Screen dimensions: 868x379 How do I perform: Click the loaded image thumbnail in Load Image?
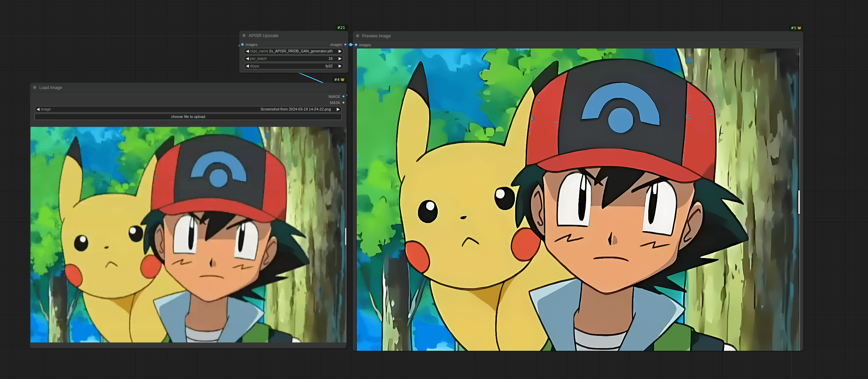coord(188,235)
